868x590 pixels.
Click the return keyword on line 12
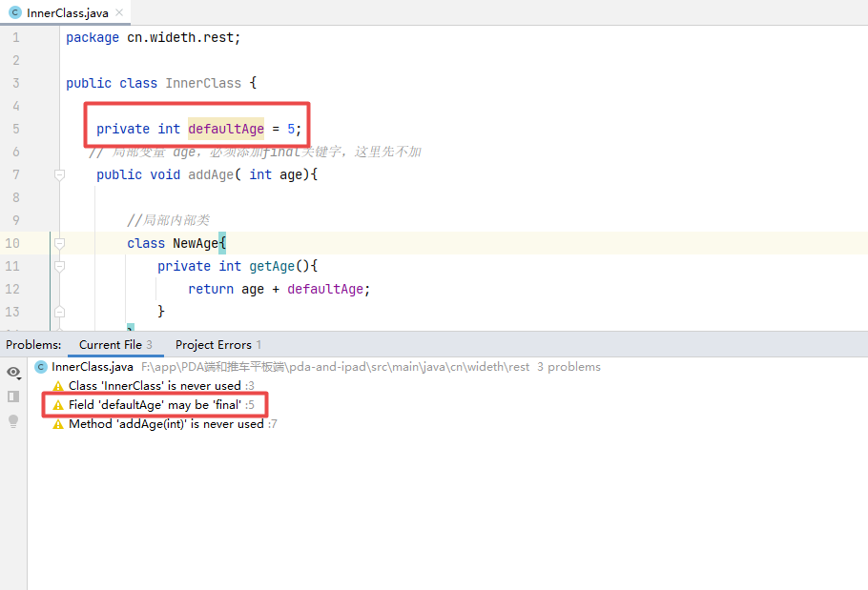point(211,289)
